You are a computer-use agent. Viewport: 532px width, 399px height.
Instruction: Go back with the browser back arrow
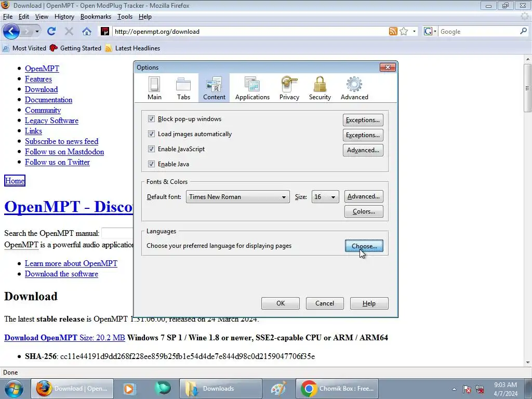coord(11,32)
